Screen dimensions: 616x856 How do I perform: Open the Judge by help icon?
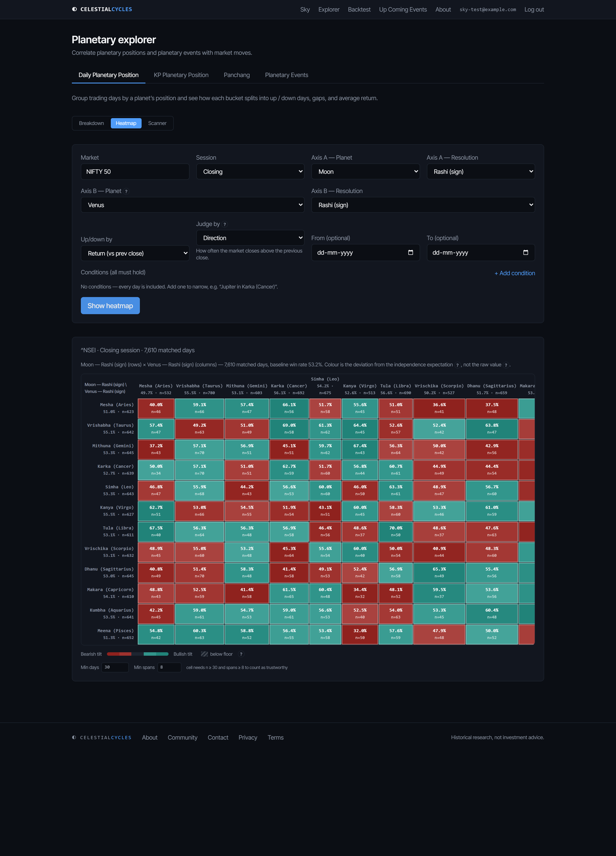(x=225, y=224)
